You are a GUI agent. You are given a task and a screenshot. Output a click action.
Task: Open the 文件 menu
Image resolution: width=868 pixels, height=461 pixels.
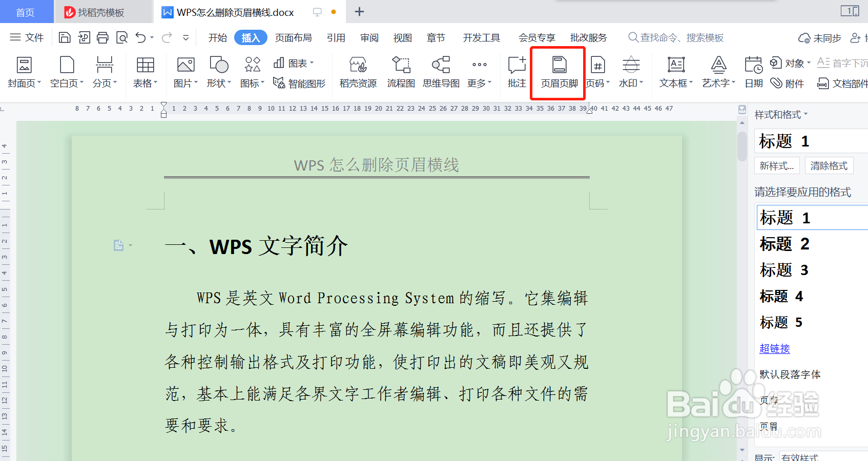click(27, 37)
